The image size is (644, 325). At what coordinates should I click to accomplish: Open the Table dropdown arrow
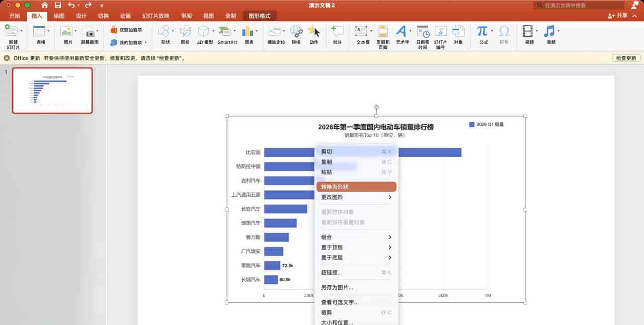(48, 31)
